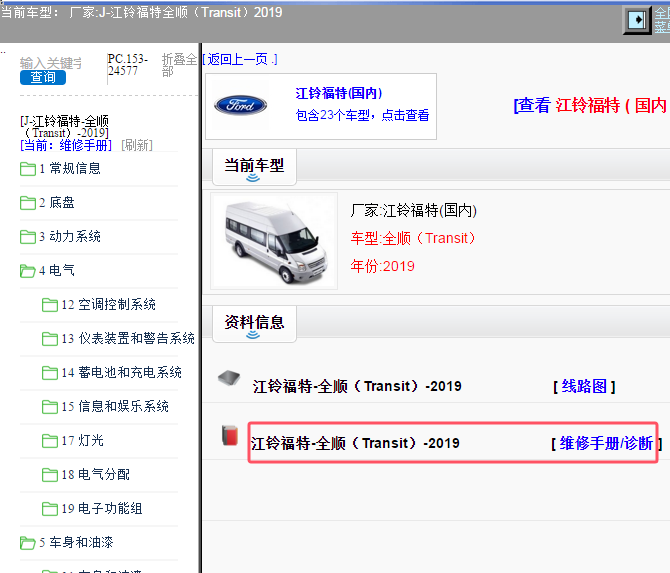Open 15 信息和娱乐系统 tree item
This screenshot has width=670, height=573.
[115, 406]
